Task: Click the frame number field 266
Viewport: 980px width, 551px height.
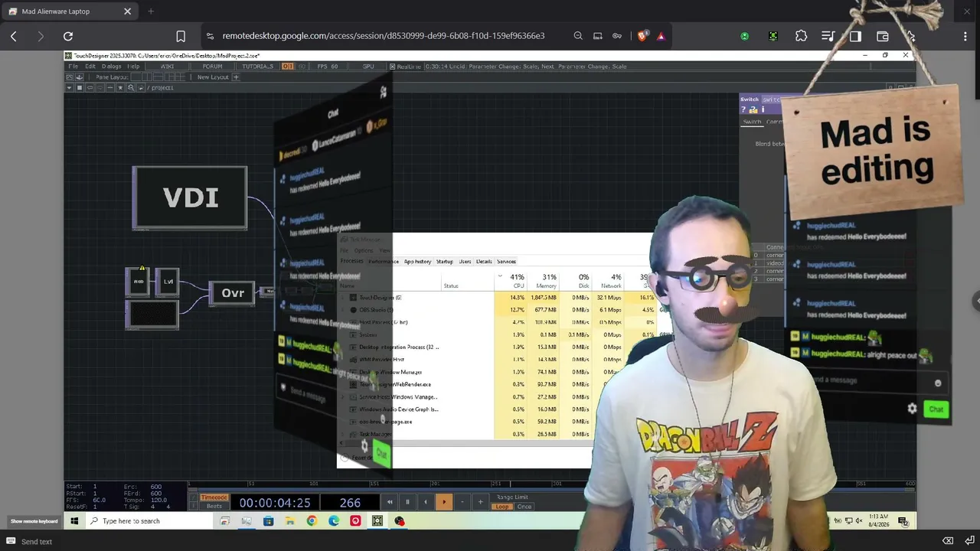Action: (x=350, y=503)
